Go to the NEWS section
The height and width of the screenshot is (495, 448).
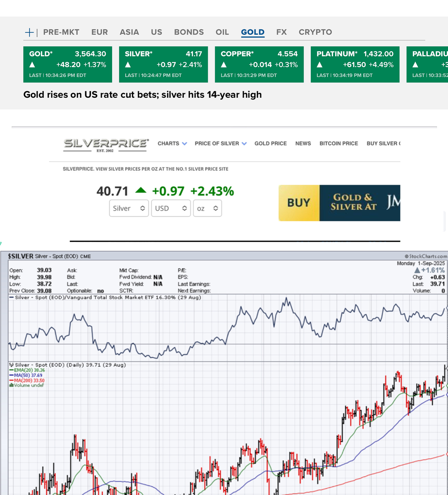pos(303,144)
